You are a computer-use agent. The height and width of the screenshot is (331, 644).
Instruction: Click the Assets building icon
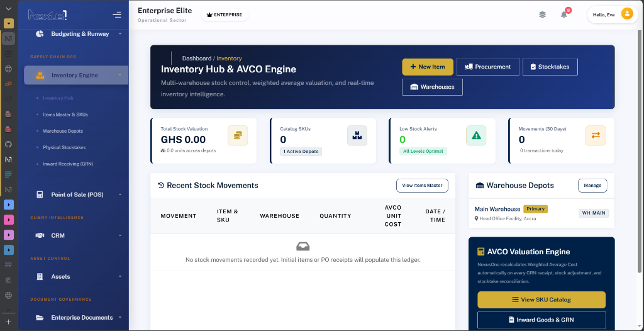coord(40,277)
